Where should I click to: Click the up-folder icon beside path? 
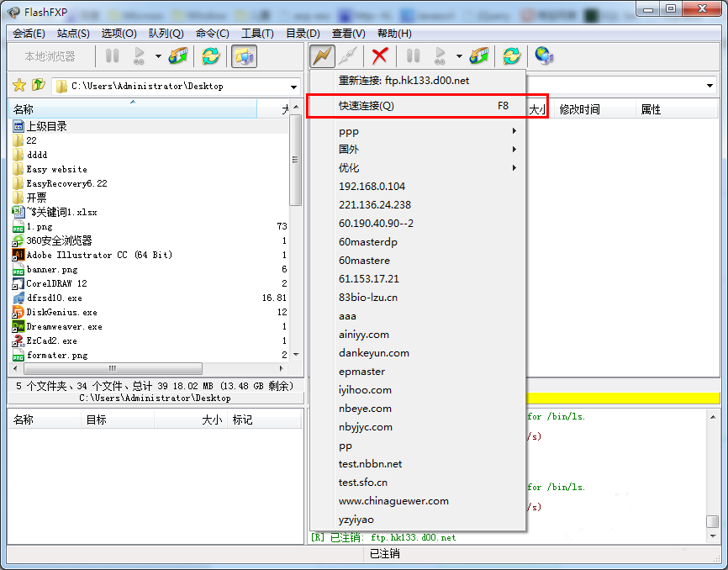click(x=38, y=86)
